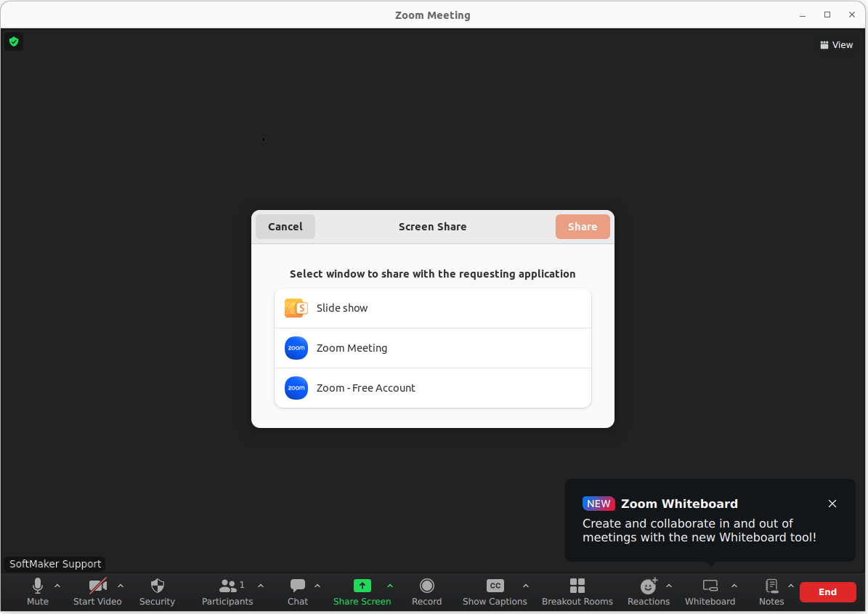Expand the green arrow beside Share Screen

pyautogui.click(x=390, y=586)
